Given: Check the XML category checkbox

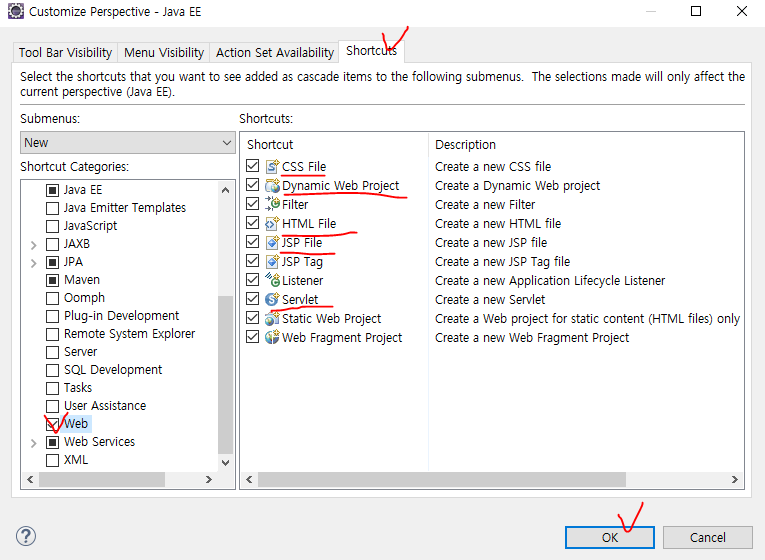Looking at the screenshot, I should [x=52, y=460].
